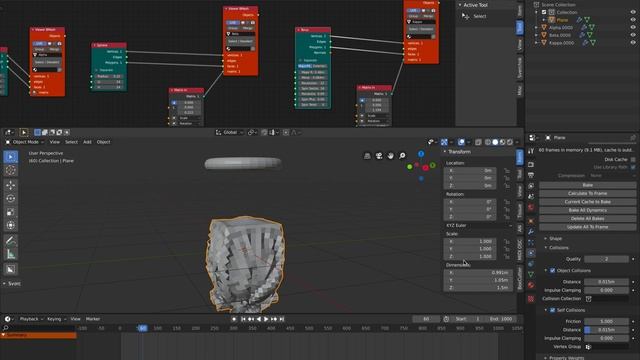640x360 pixels.
Task: Open the View menu in 3D viewport
Action: [x=54, y=142]
